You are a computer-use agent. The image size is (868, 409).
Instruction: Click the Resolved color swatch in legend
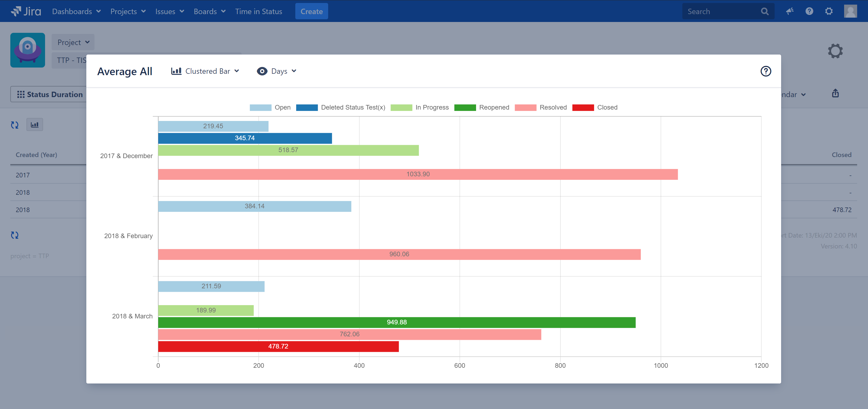click(525, 108)
